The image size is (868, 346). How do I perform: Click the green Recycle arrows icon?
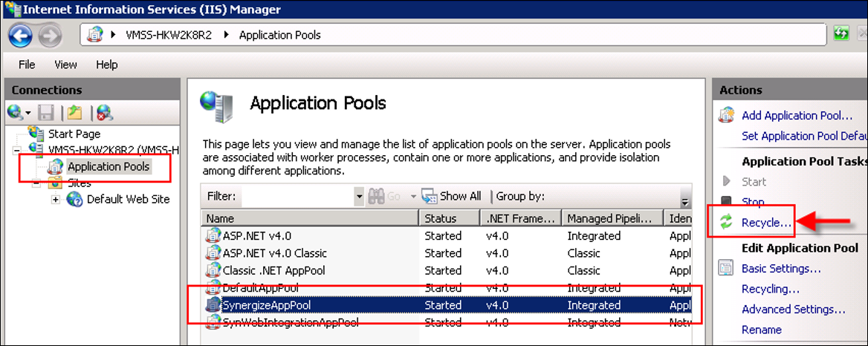pyautogui.click(x=725, y=223)
